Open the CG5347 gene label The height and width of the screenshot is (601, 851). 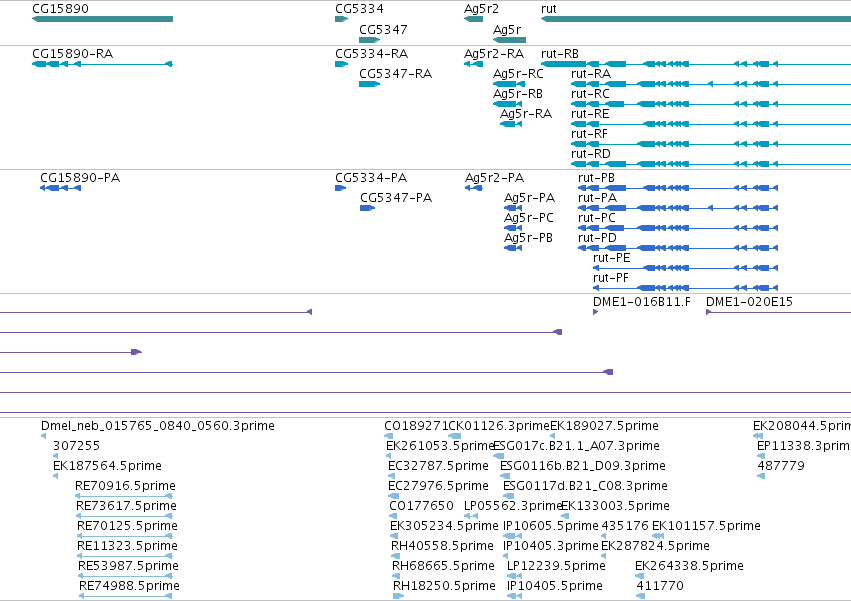point(383,29)
